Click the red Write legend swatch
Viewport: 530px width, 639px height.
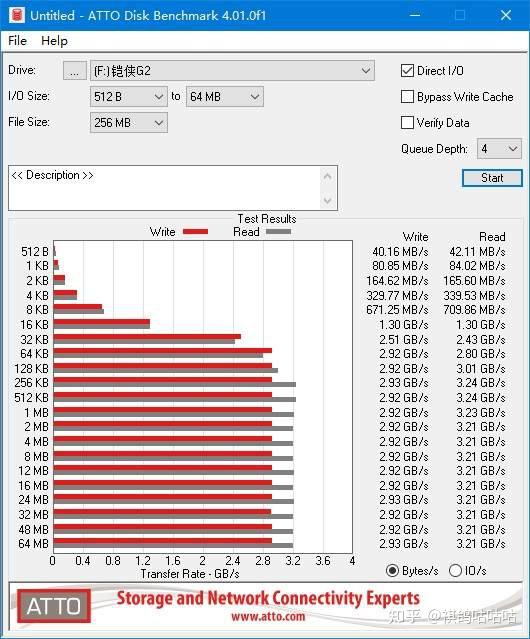click(195, 231)
